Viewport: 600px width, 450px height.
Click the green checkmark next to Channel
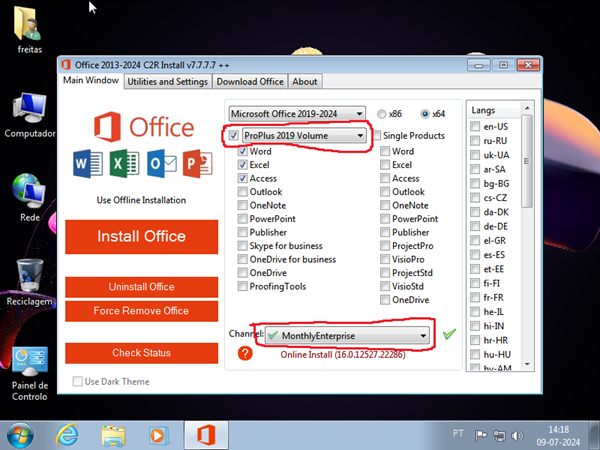[x=449, y=334]
